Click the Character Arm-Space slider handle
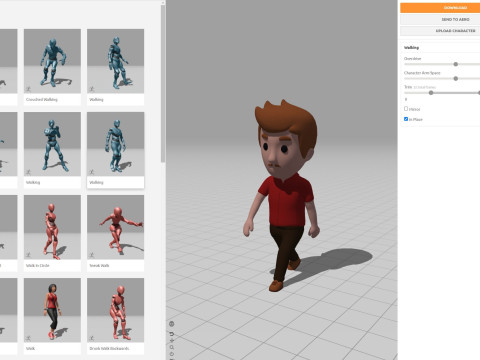The width and height of the screenshot is (480, 360). [456, 78]
